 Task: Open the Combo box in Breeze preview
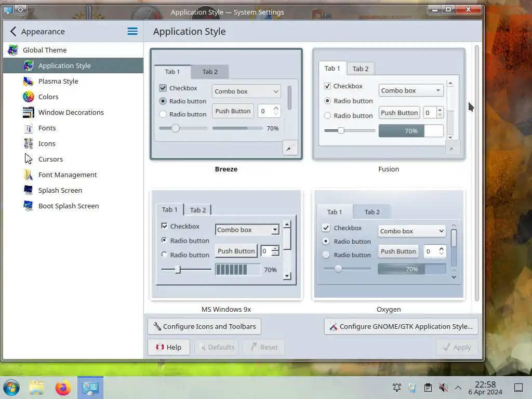tap(246, 91)
